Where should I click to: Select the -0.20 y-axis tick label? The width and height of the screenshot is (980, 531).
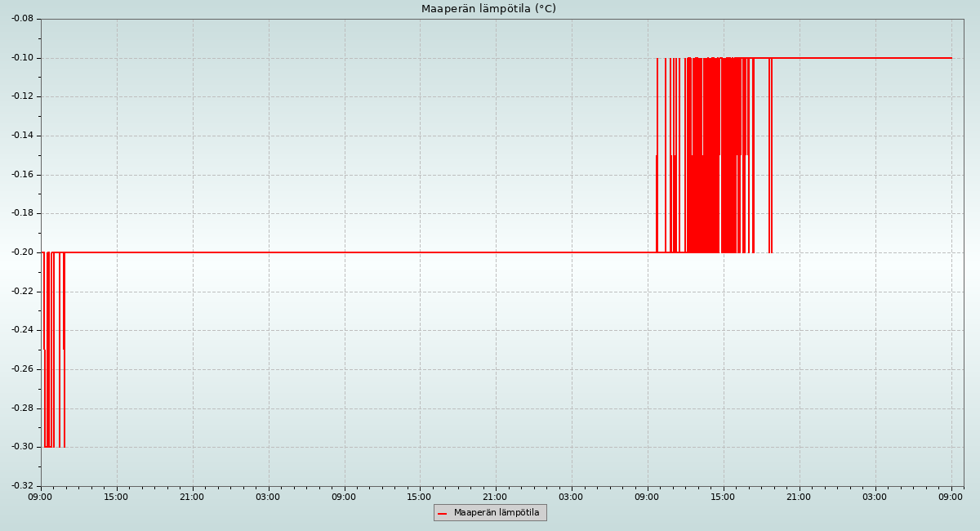coord(22,252)
